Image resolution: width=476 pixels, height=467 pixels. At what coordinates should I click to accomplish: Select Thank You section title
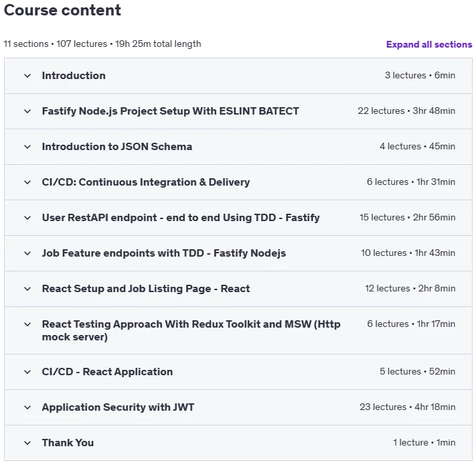[x=68, y=443]
